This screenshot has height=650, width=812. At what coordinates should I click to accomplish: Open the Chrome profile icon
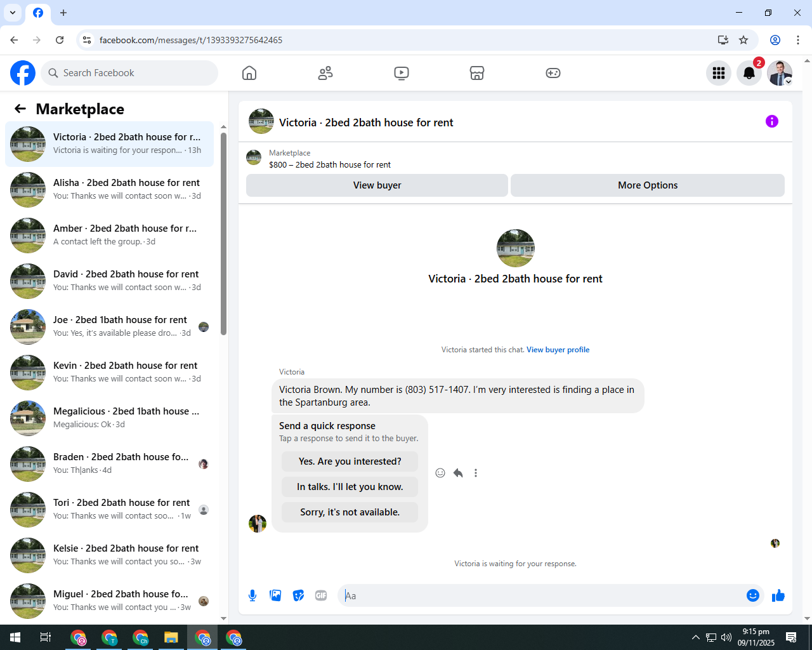(x=775, y=40)
